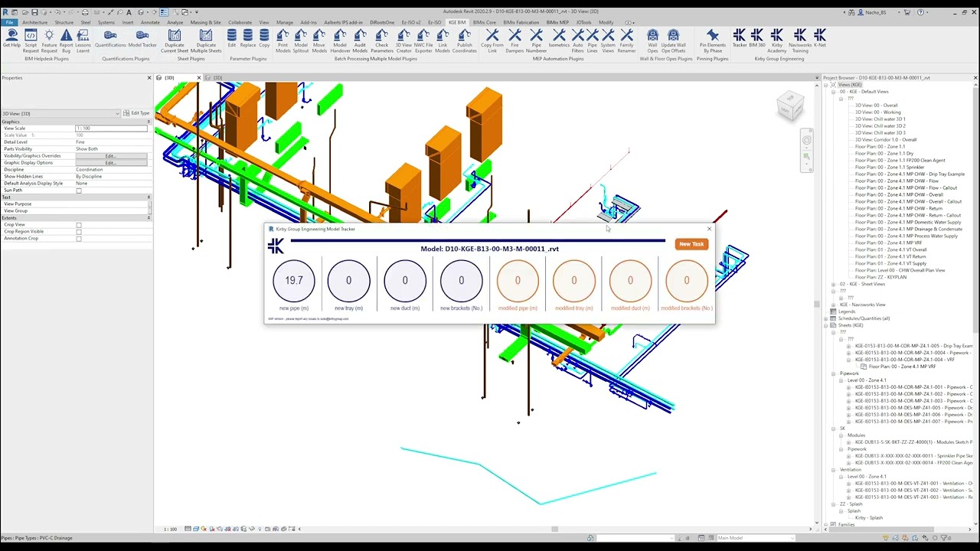Image resolution: width=980 pixels, height=551 pixels.
Task: Toggle Crop Region Visible checkbox
Action: point(79,232)
